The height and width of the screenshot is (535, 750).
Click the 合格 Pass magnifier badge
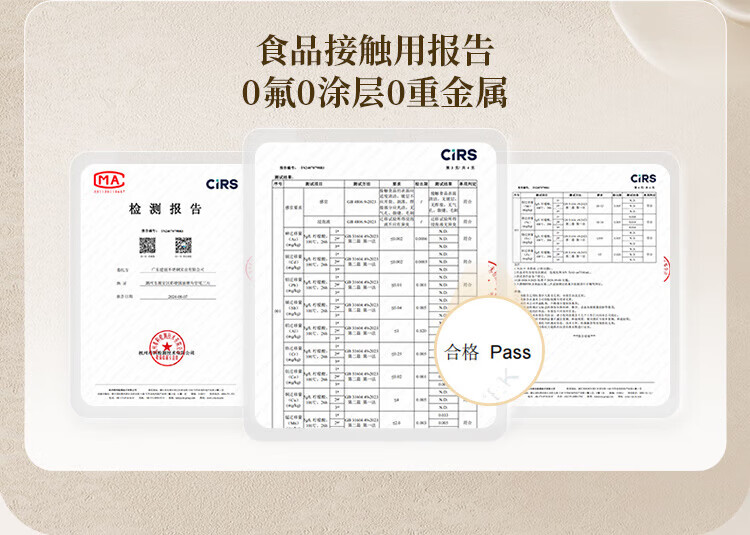489,350
